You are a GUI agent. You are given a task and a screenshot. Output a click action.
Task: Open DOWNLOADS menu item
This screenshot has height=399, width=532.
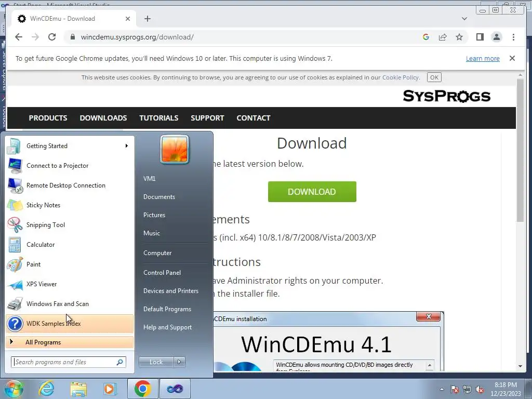103,118
